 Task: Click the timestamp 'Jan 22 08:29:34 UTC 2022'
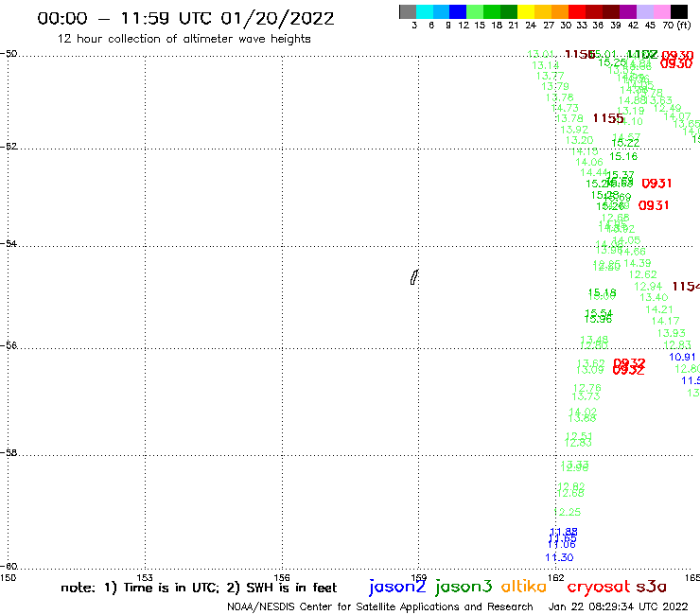pyautogui.click(x=618, y=606)
